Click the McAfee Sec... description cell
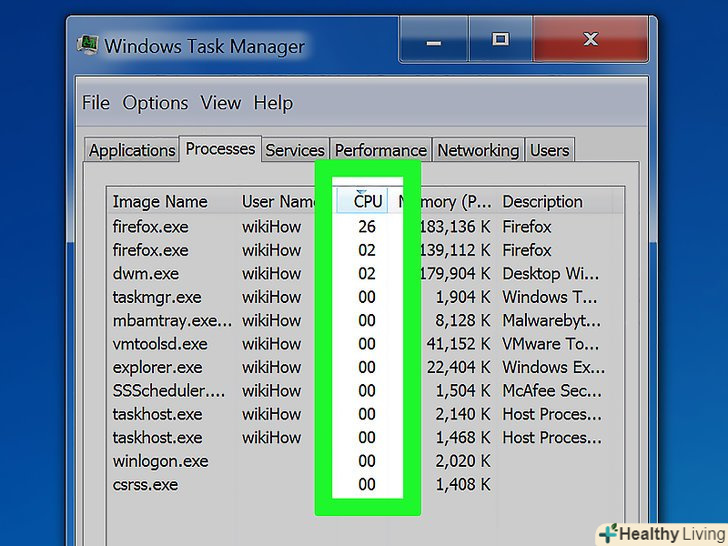Image resolution: width=728 pixels, height=546 pixels. coord(552,391)
